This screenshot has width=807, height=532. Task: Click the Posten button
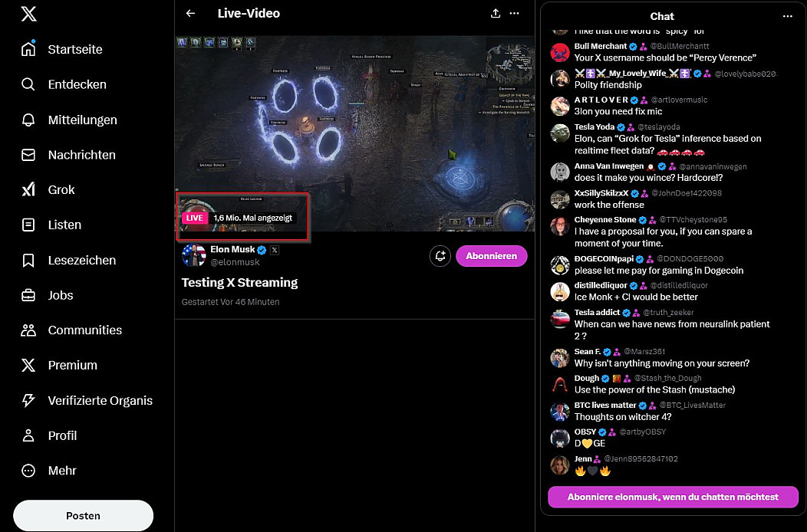pyautogui.click(x=83, y=515)
